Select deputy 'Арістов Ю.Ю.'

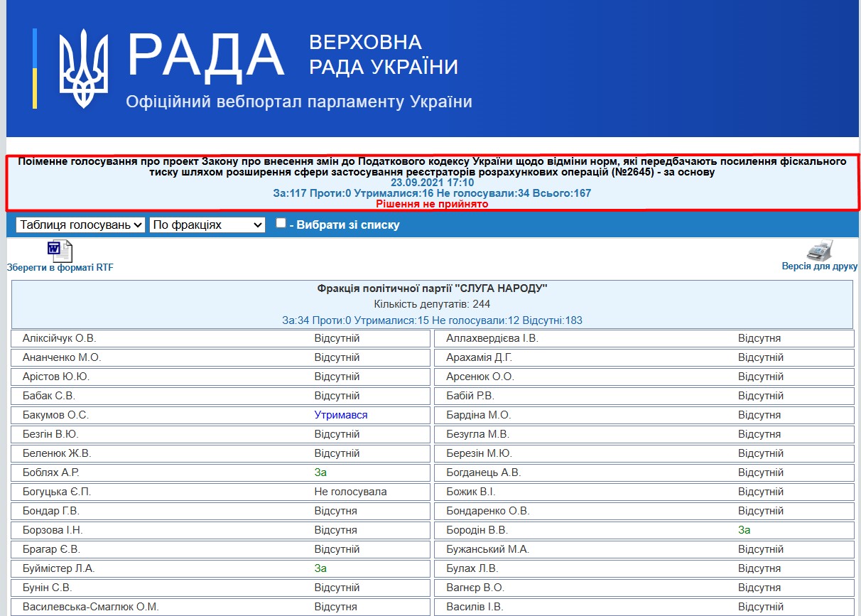click(x=56, y=377)
